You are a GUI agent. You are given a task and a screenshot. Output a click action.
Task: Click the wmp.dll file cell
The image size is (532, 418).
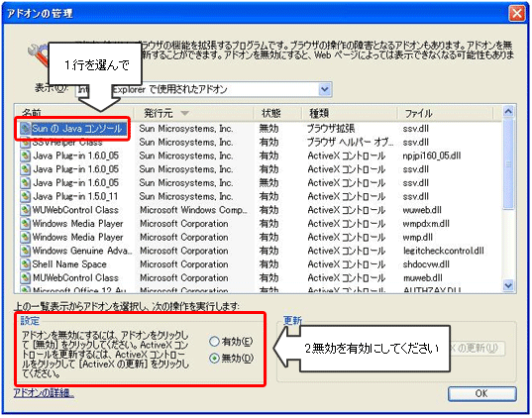pos(418,237)
